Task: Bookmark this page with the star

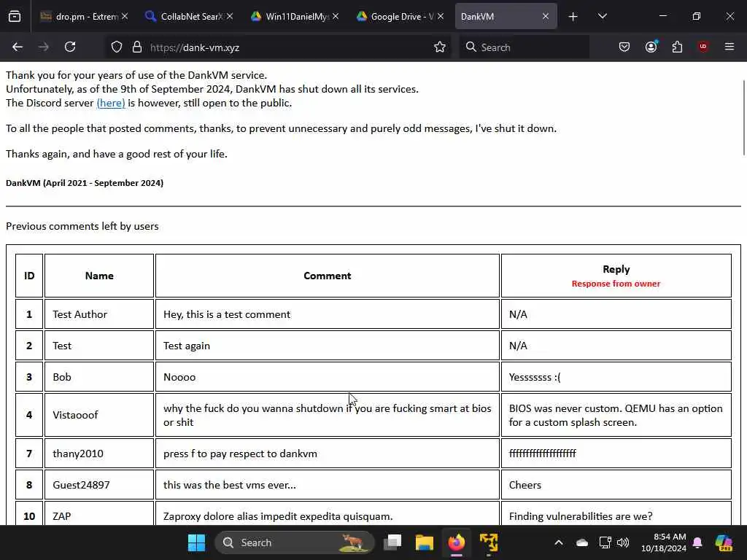Action: tap(440, 47)
